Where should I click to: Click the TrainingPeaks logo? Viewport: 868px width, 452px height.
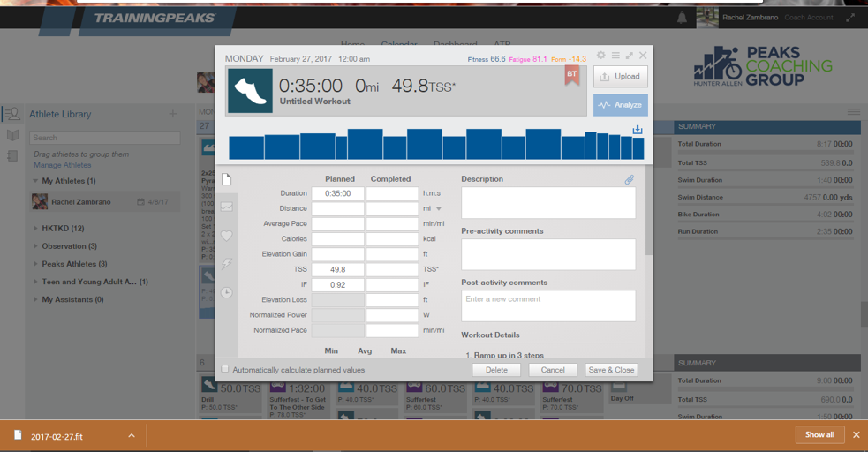coord(154,19)
